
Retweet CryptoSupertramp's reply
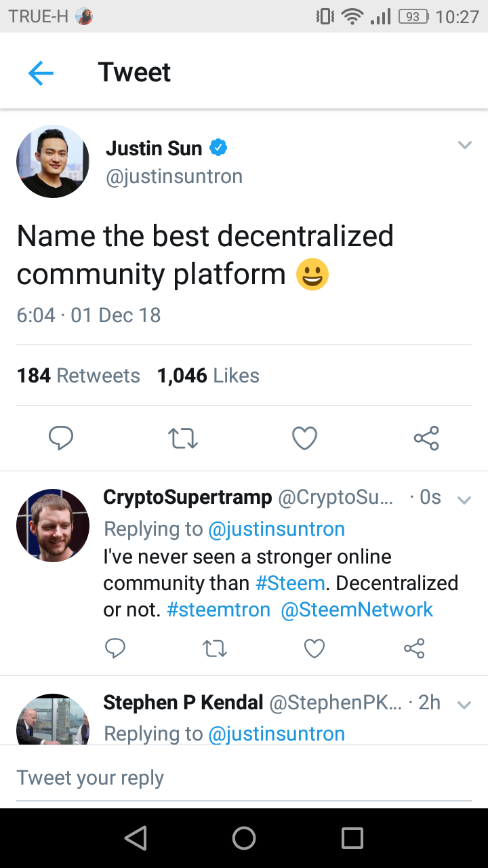[x=215, y=648]
